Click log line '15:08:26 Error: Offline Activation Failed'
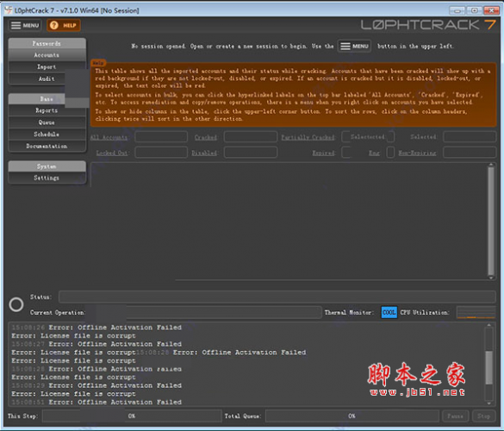Viewport: 504px width, 431px height. pyautogui.click(x=96, y=328)
